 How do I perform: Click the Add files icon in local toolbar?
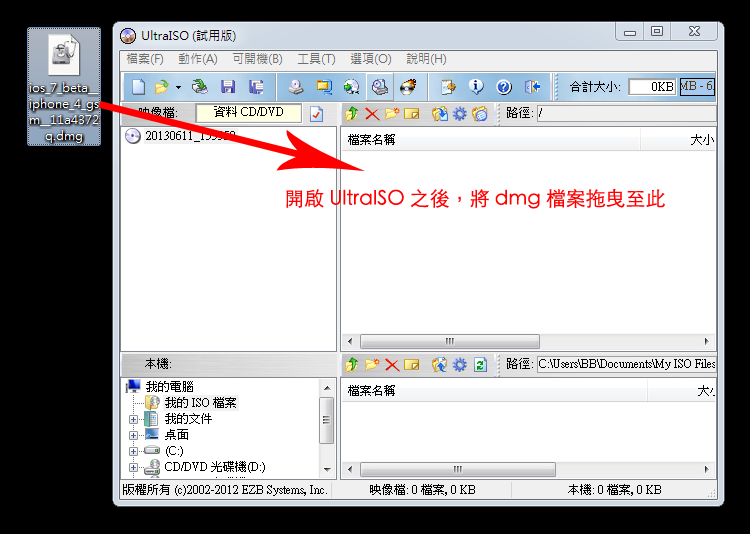click(440, 365)
